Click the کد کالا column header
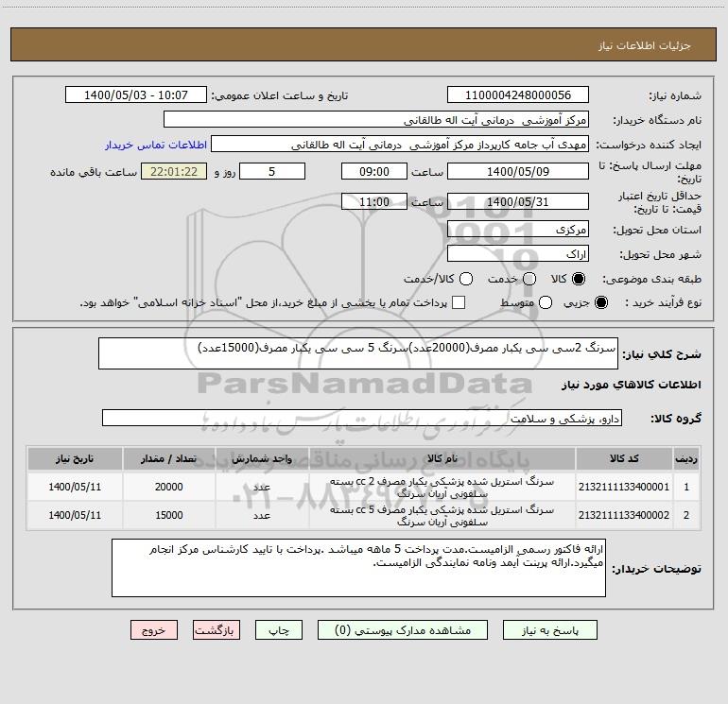Screen dimensions: 728x704 pos(624,458)
